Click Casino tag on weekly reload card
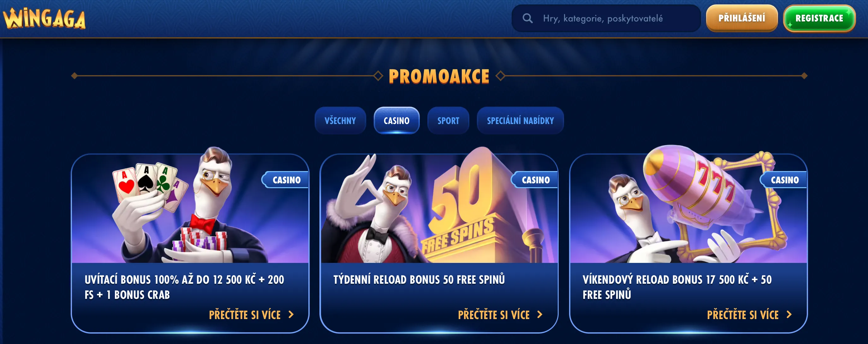 coord(535,180)
